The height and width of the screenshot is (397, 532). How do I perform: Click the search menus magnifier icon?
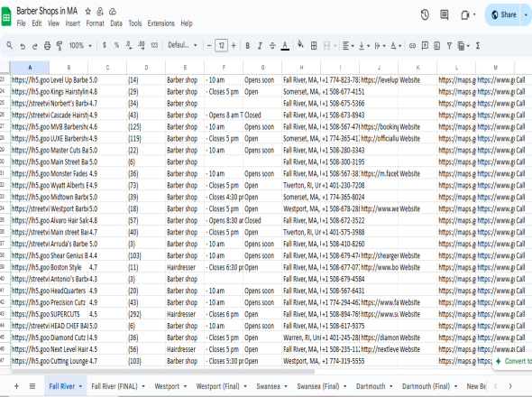(10, 45)
